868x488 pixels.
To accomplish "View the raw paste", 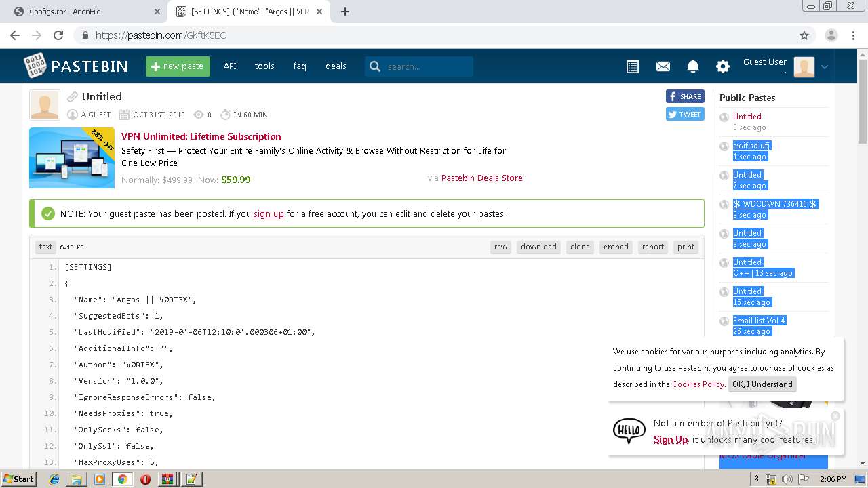I will coord(500,247).
